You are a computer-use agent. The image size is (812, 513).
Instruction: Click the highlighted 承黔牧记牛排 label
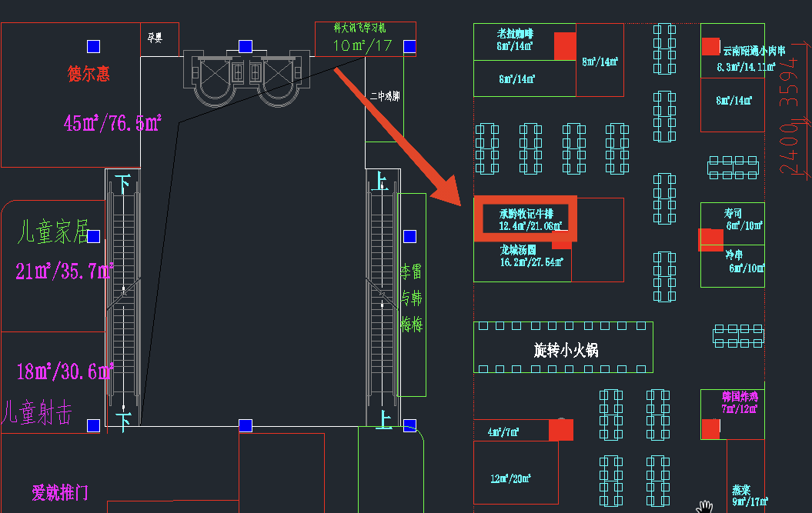tap(522, 212)
